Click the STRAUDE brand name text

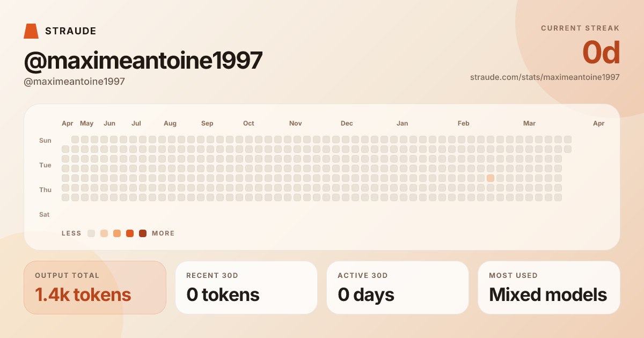tap(71, 31)
